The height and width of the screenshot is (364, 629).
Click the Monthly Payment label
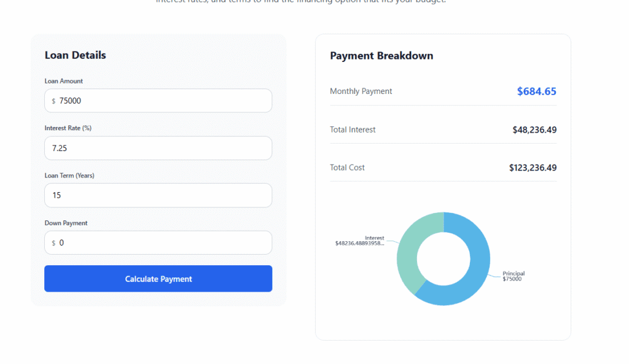pos(361,91)
